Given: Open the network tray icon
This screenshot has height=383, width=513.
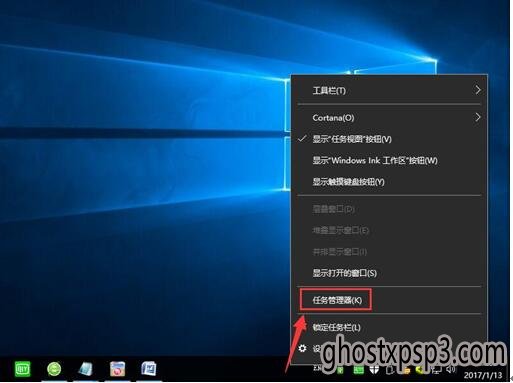Looking at the screenshot, I should [436, 370].
